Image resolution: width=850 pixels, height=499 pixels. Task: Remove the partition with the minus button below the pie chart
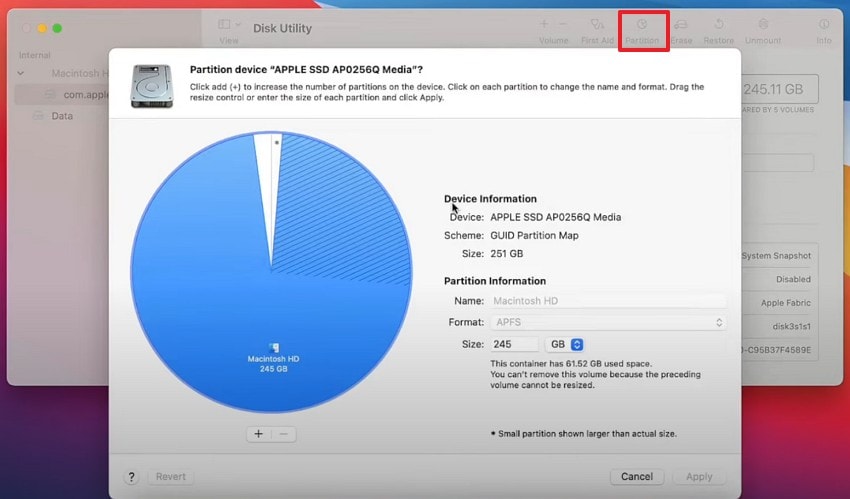(x=284, y=434)
